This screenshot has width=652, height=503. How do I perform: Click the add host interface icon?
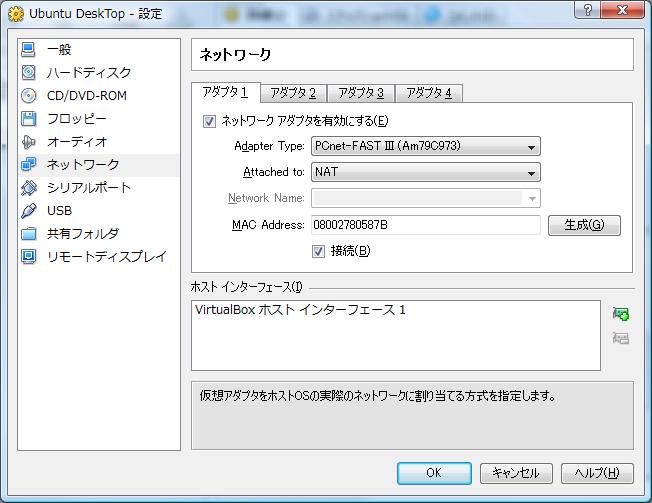click(621, 314)
